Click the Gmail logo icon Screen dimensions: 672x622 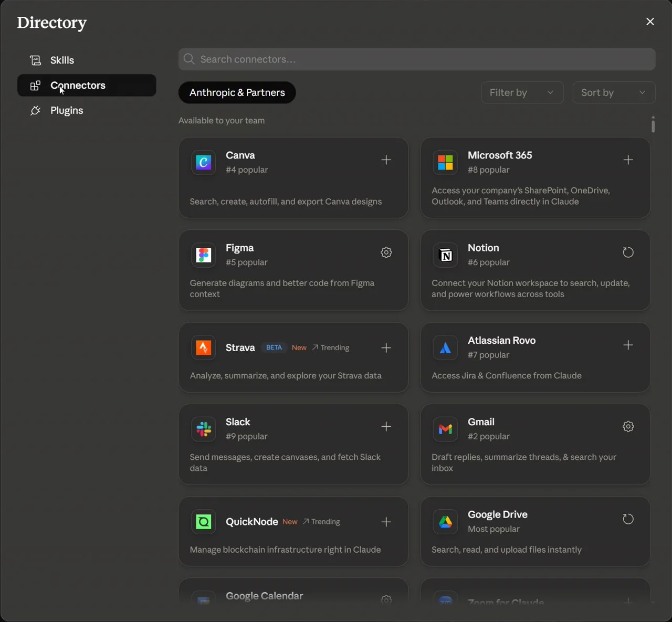coord(445,429)
